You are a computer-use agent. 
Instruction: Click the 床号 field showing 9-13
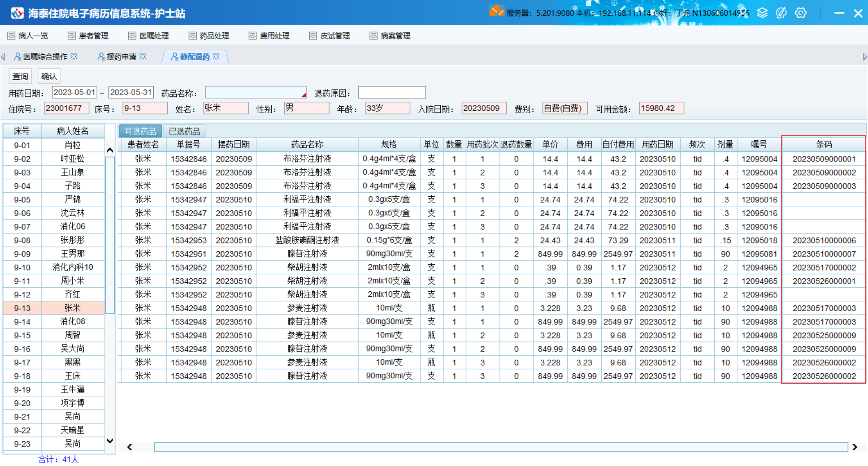[x=145, y=108]
